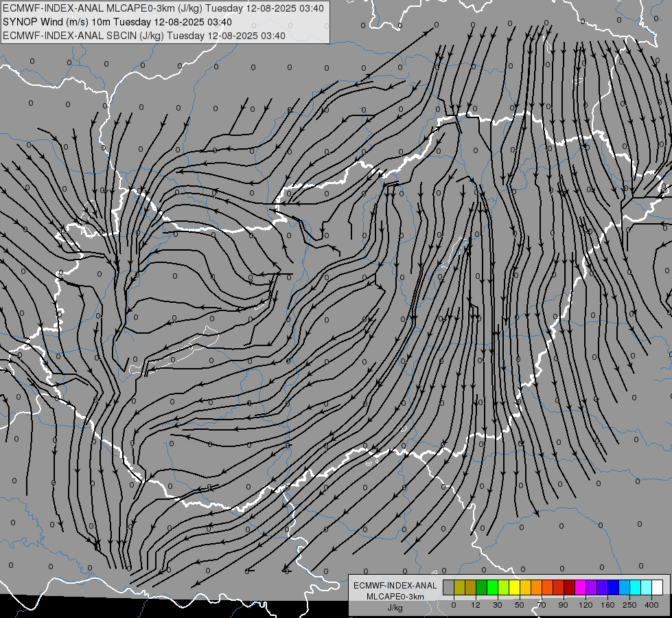The width and height of the screenshot is (672, 618).
Task: Click 'MLCAPE0-3km' label in the legend box
Action: (x=395, y=597)
